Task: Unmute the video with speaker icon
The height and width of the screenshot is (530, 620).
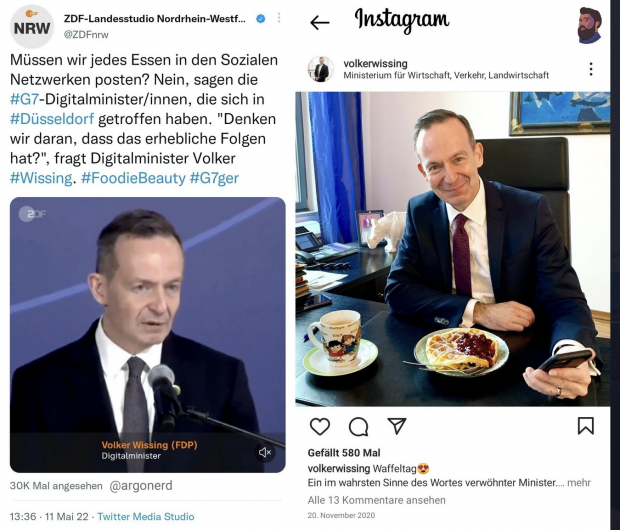Action: 265,452
